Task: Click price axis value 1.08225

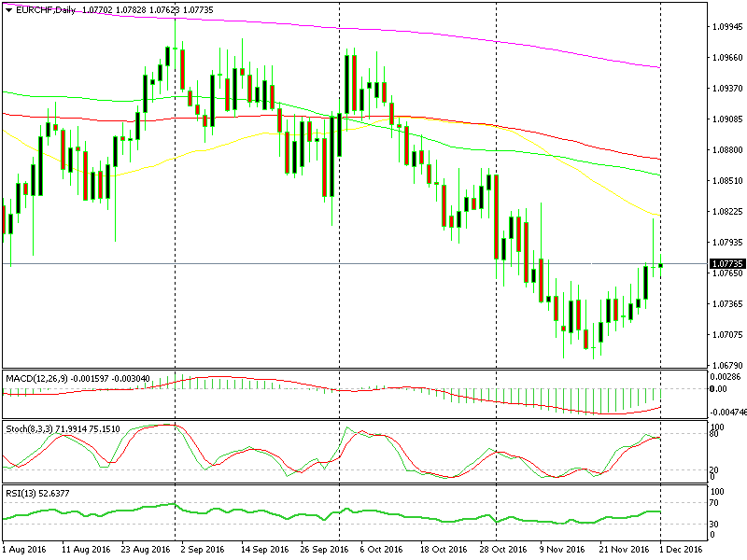Action: [x=727, y=212]
